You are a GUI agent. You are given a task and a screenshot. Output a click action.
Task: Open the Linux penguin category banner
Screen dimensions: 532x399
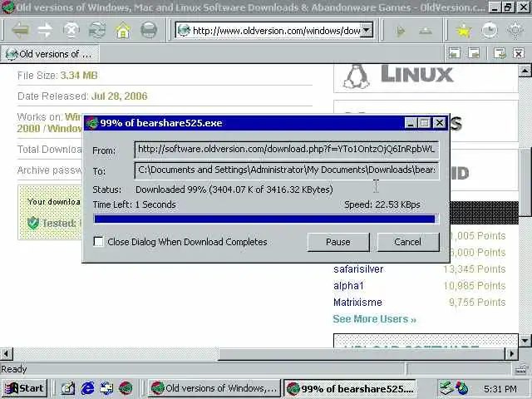[x=426, y=77]
